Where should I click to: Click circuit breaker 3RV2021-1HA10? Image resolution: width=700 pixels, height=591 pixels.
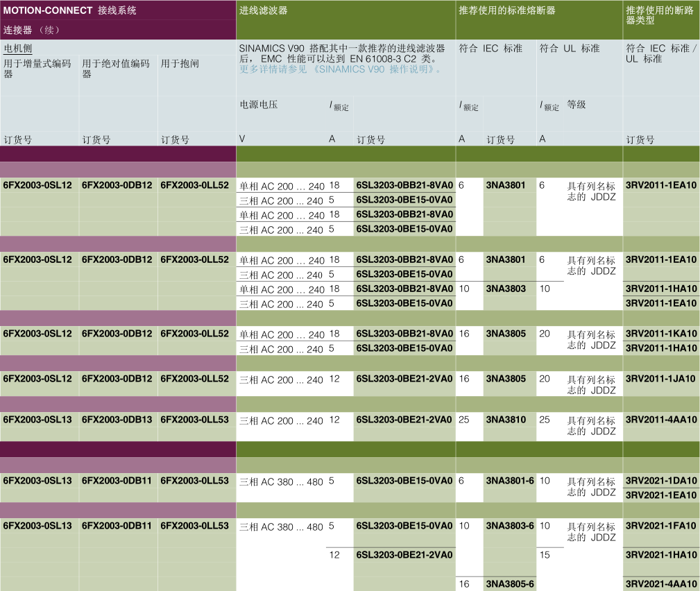click(x=661, y=555)
